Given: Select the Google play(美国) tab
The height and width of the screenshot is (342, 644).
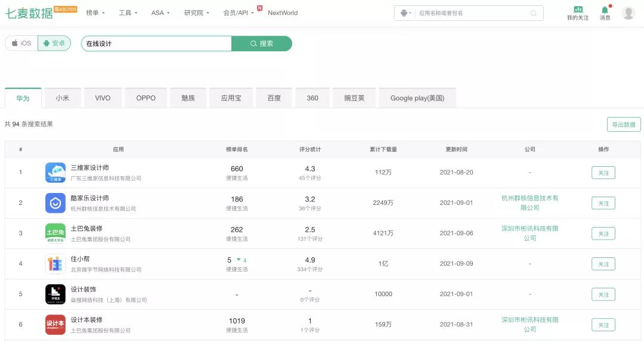Looking at the screenshot, I should coord(417,98).
